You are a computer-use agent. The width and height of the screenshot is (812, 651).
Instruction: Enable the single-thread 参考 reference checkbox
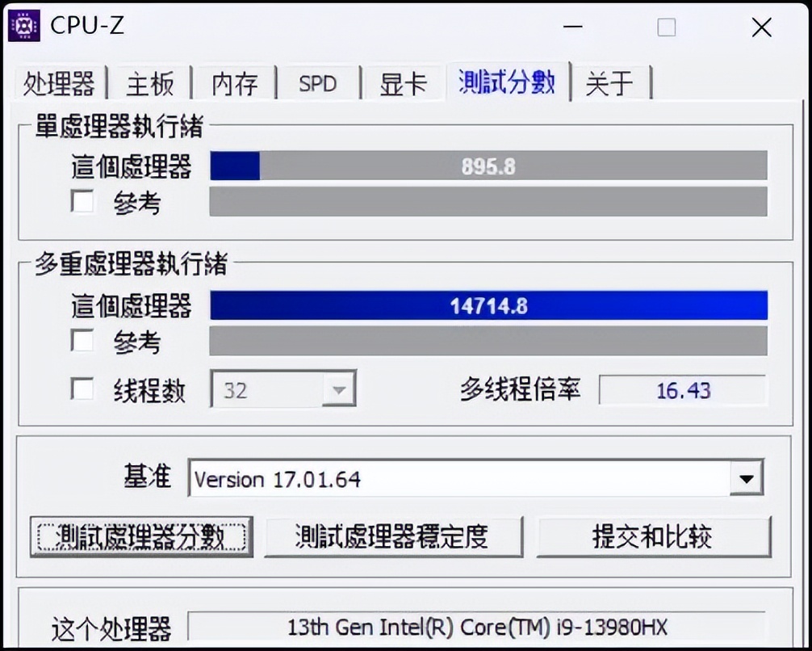point(82,202)
